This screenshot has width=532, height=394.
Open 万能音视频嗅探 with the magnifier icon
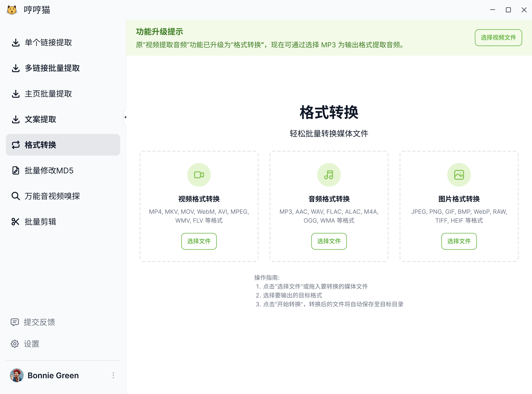16,196
